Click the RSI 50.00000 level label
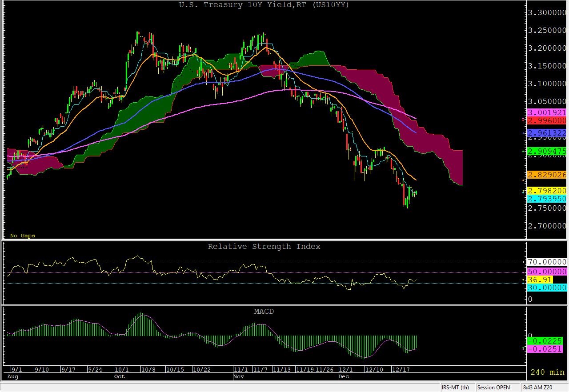The image size is (569, 392). [547, 272]
